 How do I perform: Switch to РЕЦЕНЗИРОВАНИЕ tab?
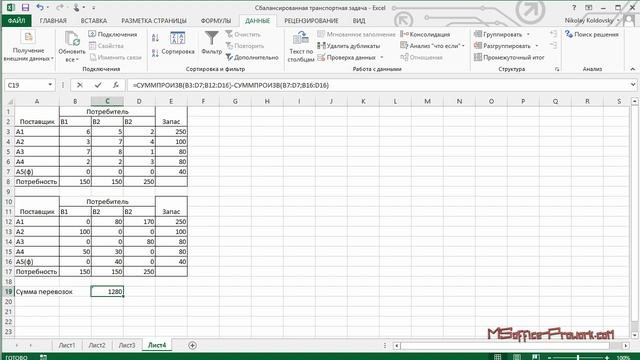tap(311, 20)
